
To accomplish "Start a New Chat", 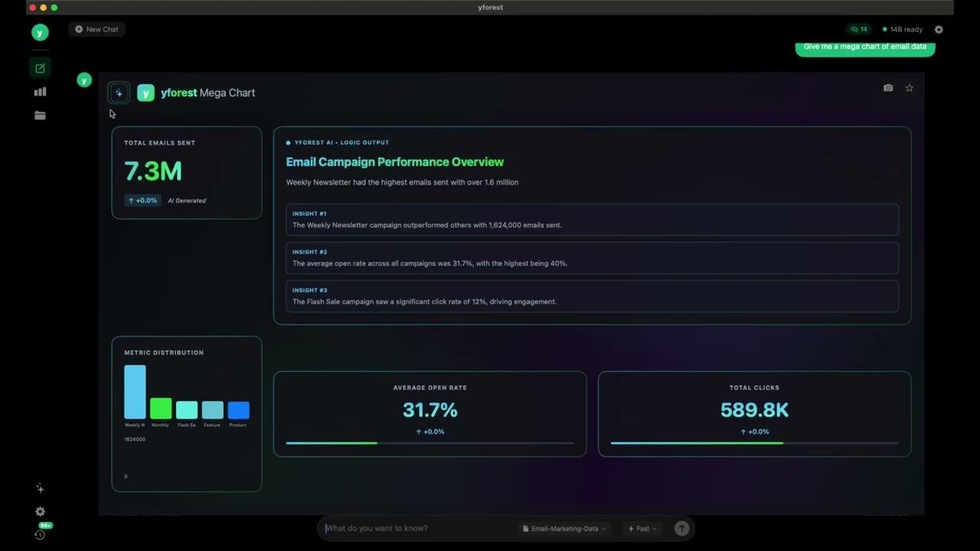I will point(96,29).
